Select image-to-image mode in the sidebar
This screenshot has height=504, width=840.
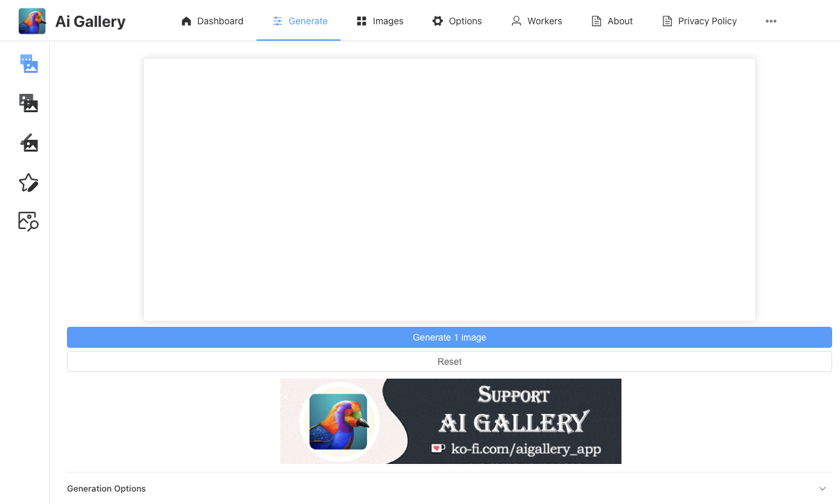point(29,103)
